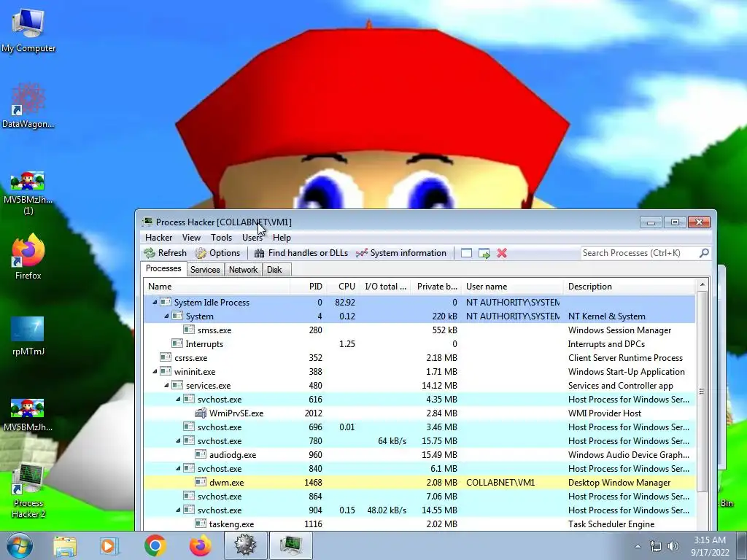
Task: Collapse svchost.exe PID 904 node
Action: [x=178, y=510]
